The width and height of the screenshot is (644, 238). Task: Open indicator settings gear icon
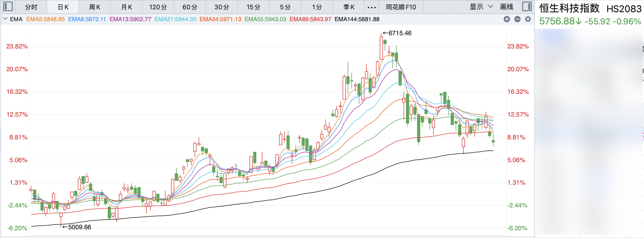[x=528, y=19]
